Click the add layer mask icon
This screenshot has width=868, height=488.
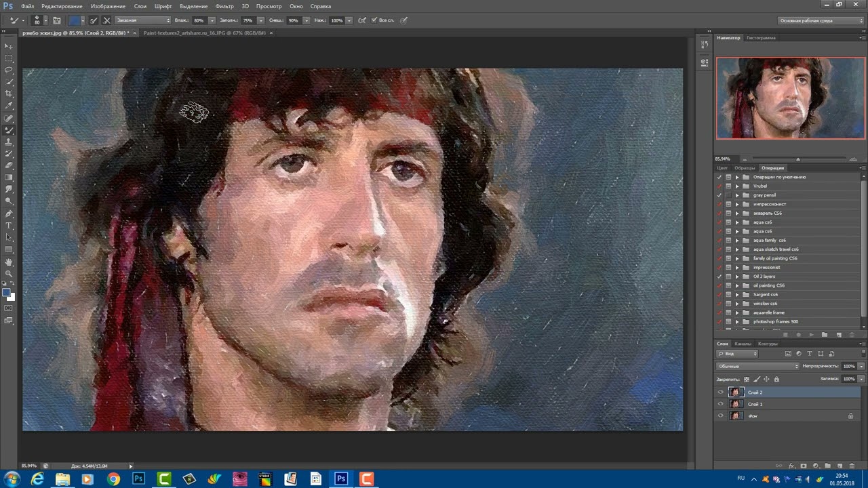pos(803,466)
